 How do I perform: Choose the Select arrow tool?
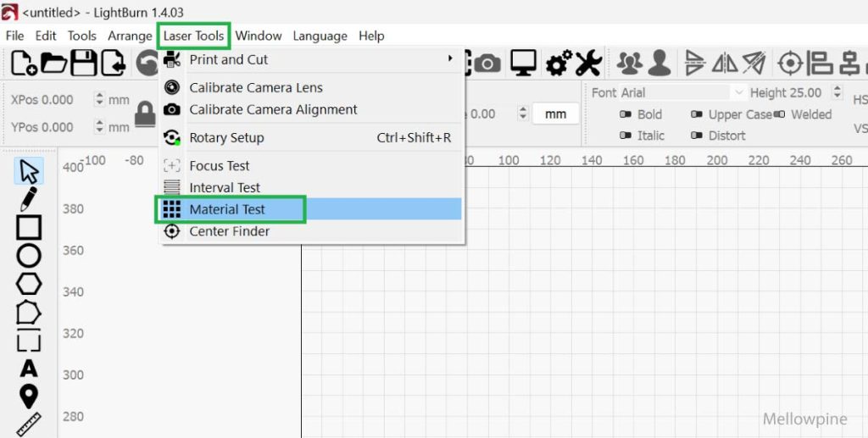click(x=29, y=171)
